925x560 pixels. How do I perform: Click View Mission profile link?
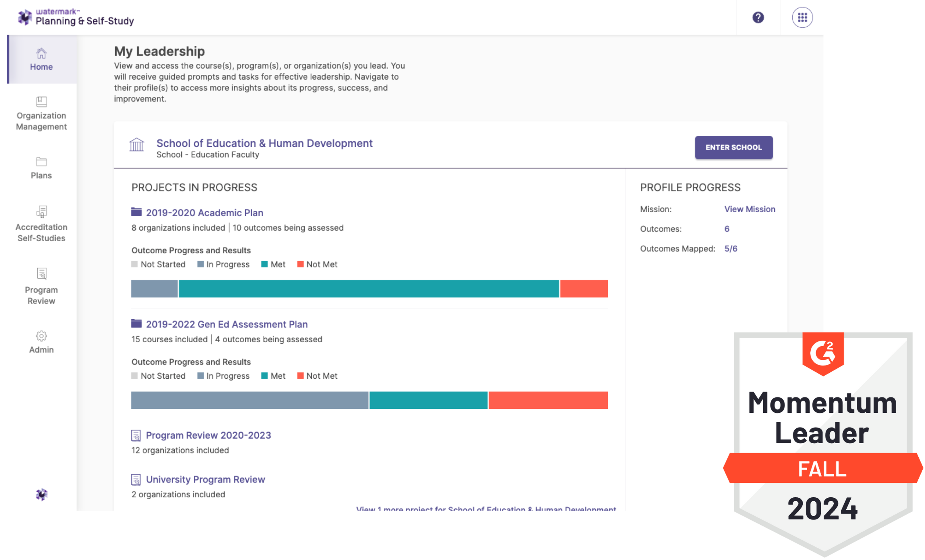click(749, 209)
